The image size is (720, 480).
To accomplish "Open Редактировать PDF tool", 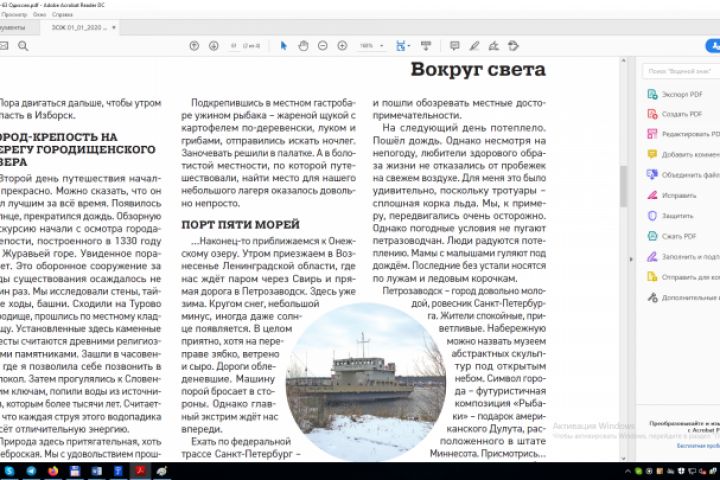I will click(683, 134).
